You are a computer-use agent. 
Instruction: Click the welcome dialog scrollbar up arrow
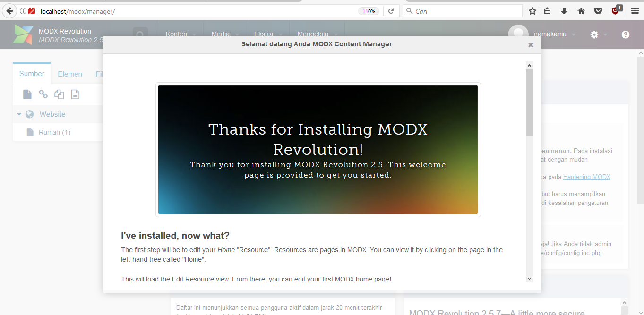point(529,66)
